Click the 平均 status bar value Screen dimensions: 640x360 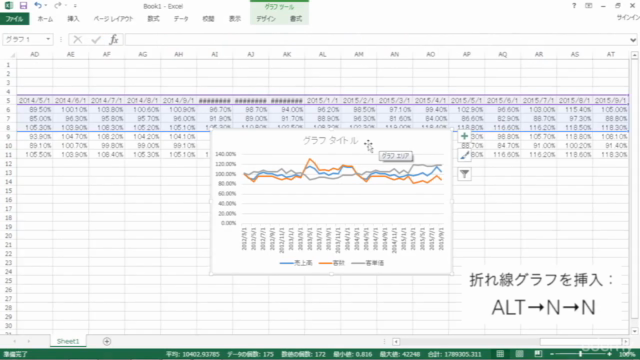(x=193, y=354)
